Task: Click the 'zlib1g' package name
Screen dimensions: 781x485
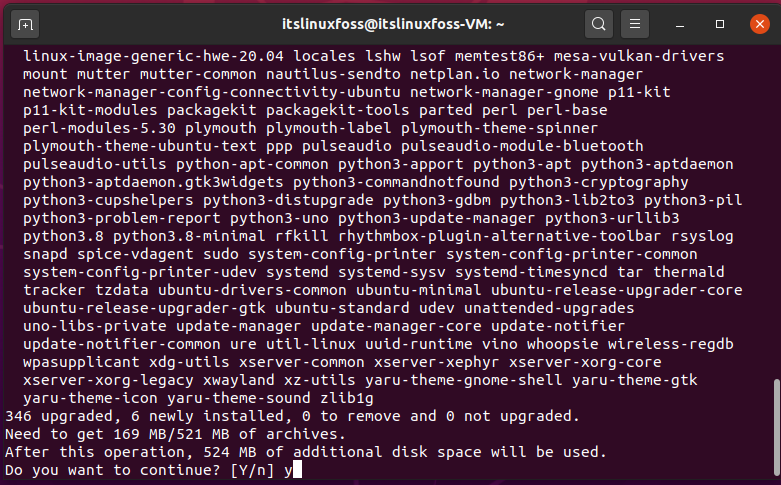Action: click(347, 398)
